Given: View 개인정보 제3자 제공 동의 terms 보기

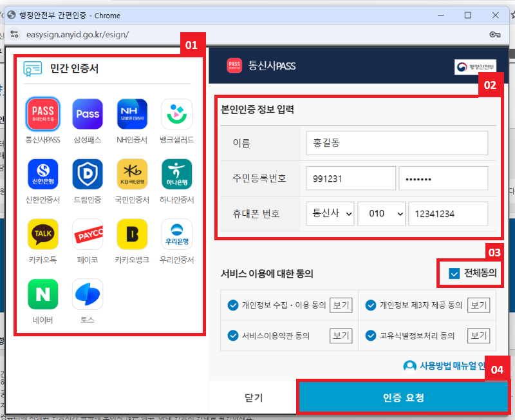Looking at the screenshot, I should pyautogui.click(x=478, y=305).
